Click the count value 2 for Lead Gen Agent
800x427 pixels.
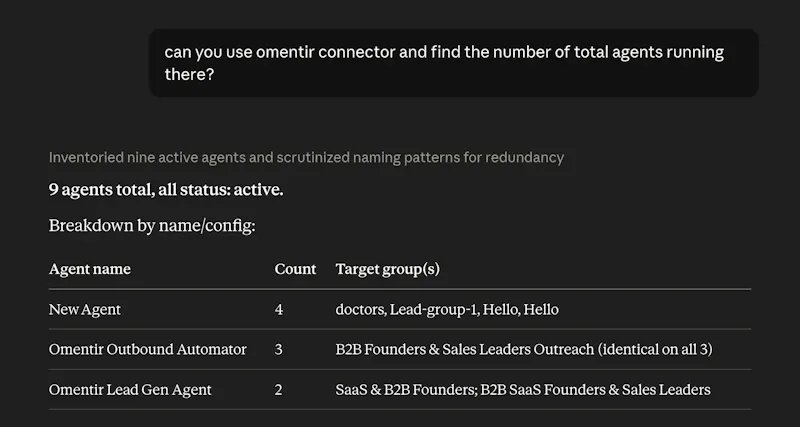pos(279,390)
